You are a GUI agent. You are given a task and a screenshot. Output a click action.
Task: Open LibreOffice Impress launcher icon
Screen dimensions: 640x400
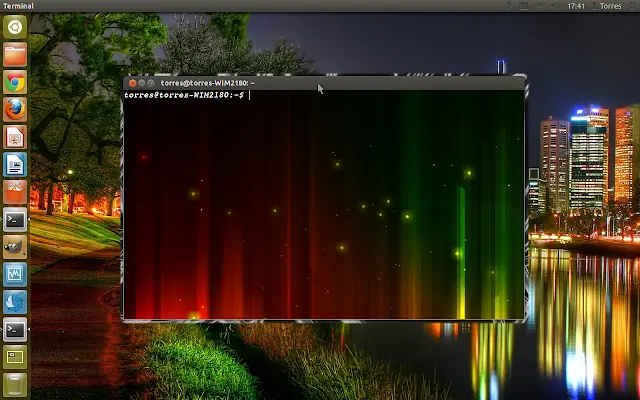(15, 137)
